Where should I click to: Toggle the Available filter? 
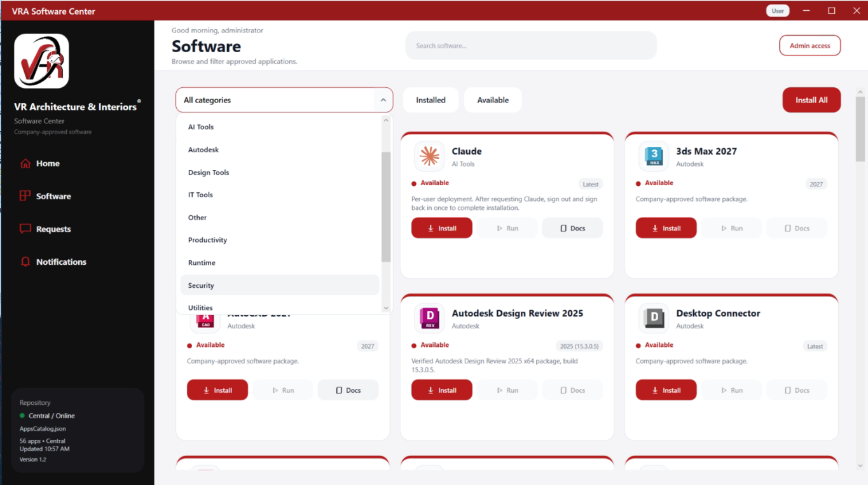(x=493, y=100)
